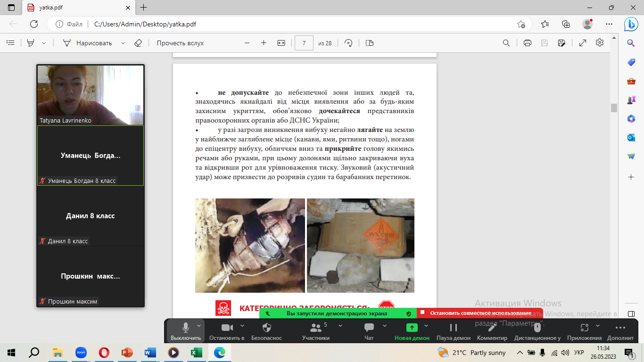Open Zoom Безопасность security menu

[x=266, y=331]
